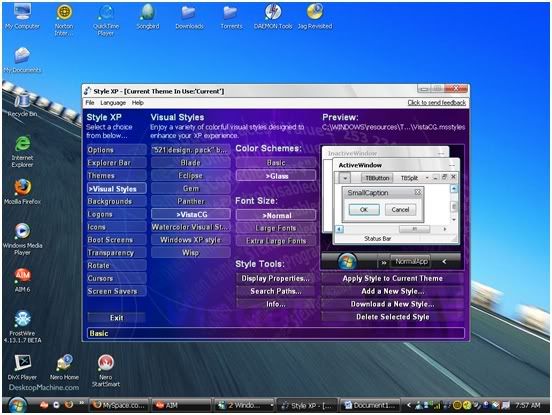This screenshot has height=415, width=552.
Task: Select the Gem visual style
Action: [x=191, y=189]
